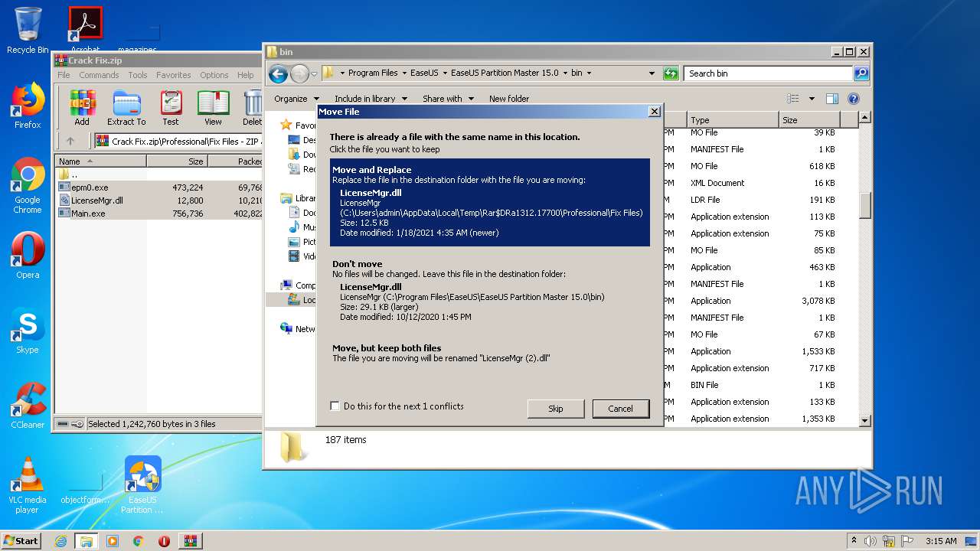Open the view options dropdown arrow
The width and height of the screenshot is (980, 551).
[x=812, y=99]
